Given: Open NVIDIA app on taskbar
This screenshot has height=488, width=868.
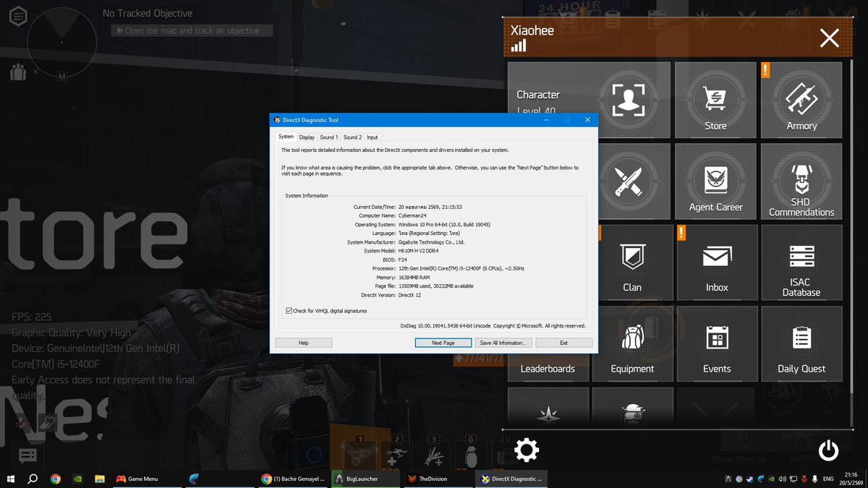Looking at the screenshot, I should pyautogui.click(x=77, y=479).
